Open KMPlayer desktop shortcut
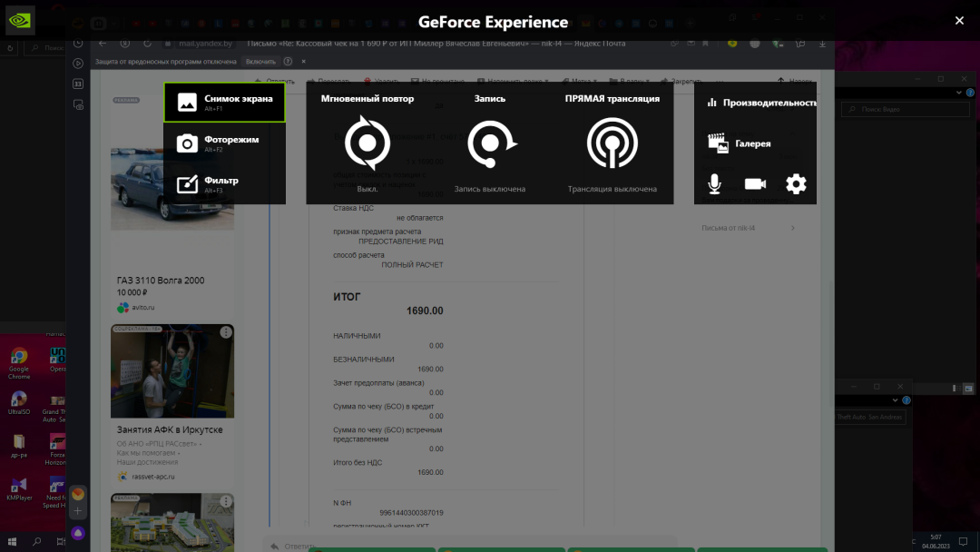 19,488
